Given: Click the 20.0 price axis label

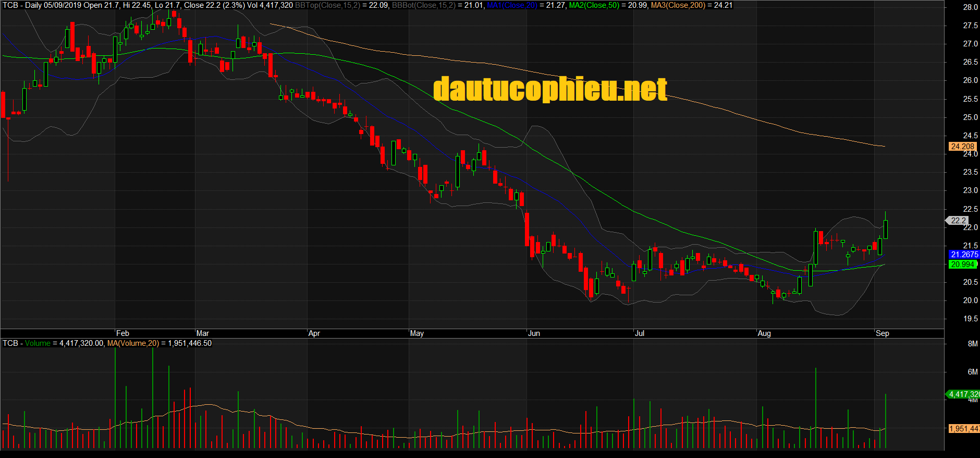Looking at the screenshot, I should [x=970, y=300].
